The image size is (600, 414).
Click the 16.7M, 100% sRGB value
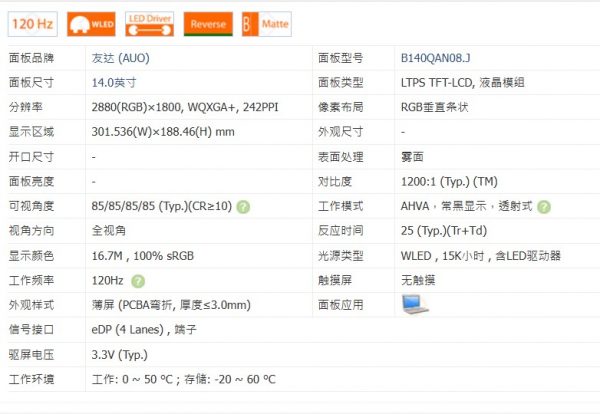[x=142, y=256]
